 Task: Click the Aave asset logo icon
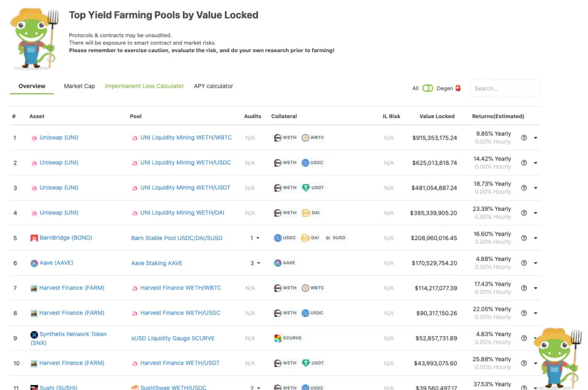pyautogui.click(x=34, y=263)
